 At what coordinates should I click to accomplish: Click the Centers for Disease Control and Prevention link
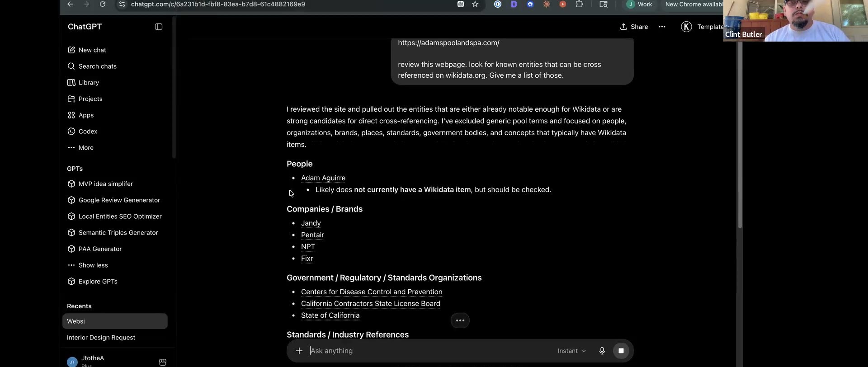[x=372, y=292]
